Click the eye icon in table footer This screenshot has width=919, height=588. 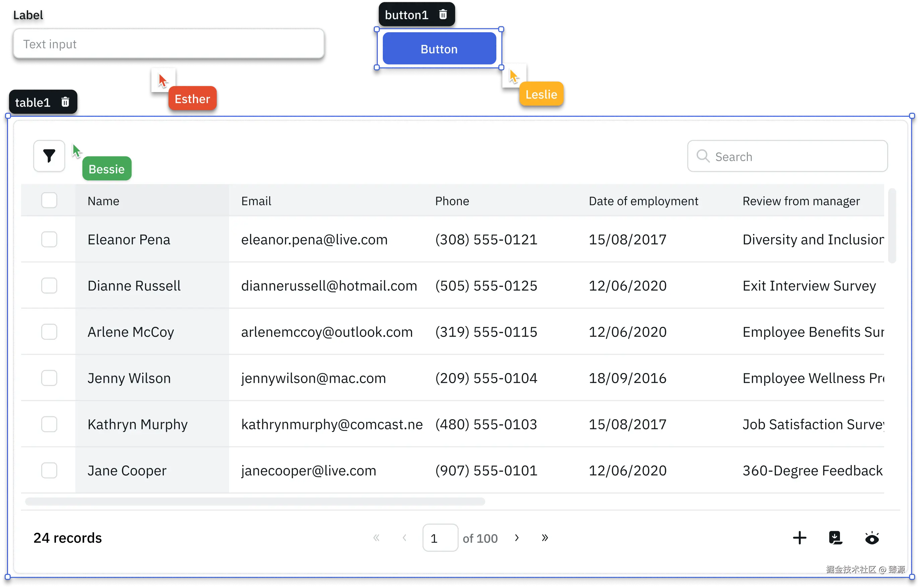872,538
